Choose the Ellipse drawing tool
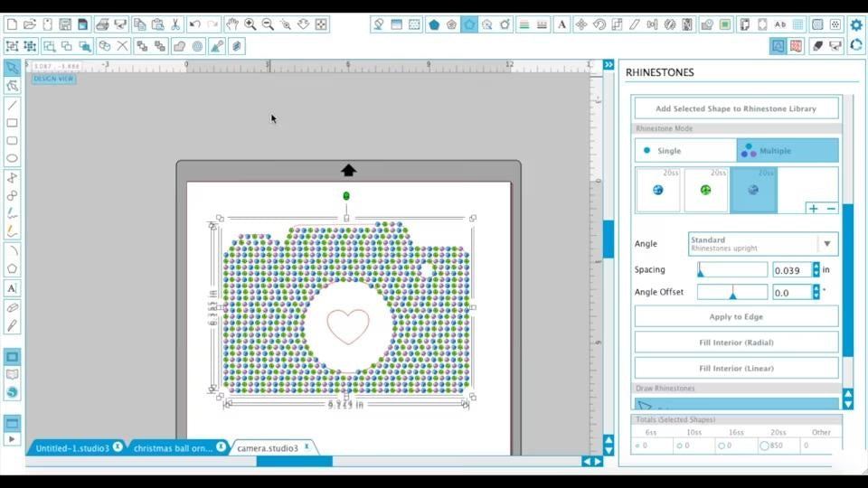The height and width of the screenshot is (488, 868). [12, 158]
